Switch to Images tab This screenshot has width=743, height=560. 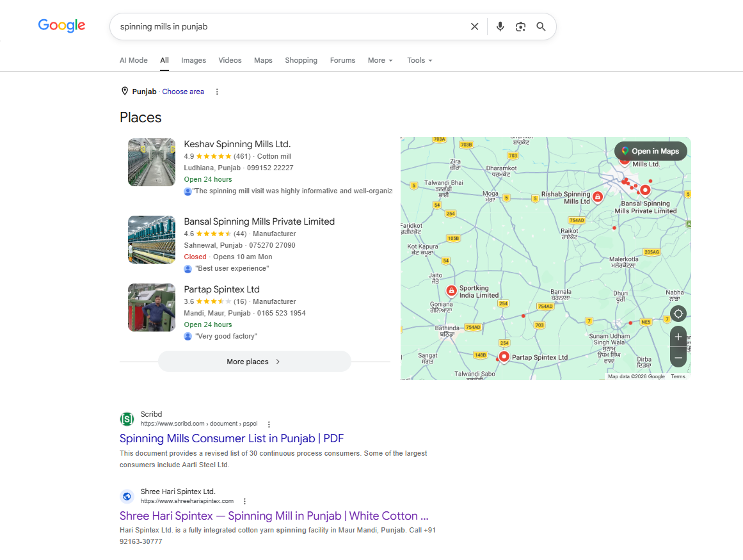tap(193, 60)
